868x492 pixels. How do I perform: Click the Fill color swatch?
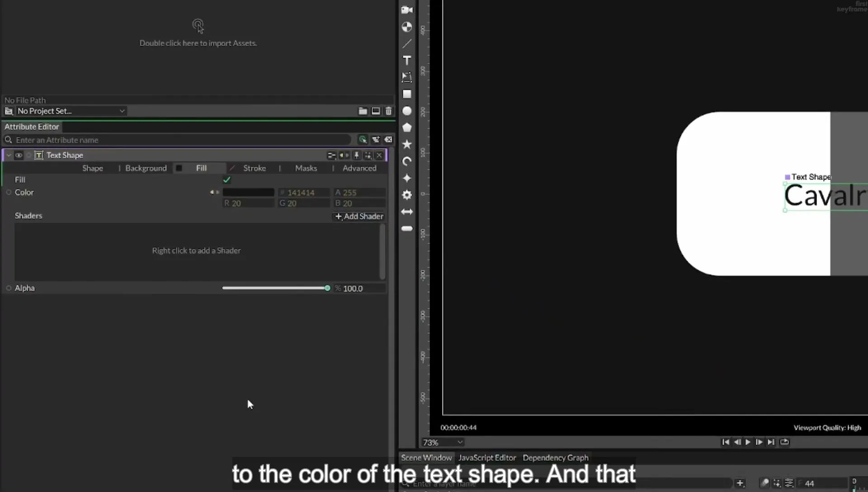248,193
